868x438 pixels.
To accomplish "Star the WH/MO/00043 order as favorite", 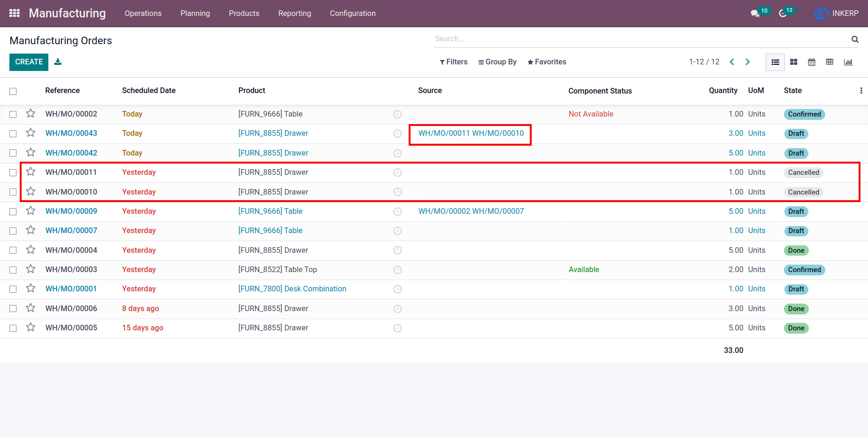I will pyautogui.click(x=31, y=133).
